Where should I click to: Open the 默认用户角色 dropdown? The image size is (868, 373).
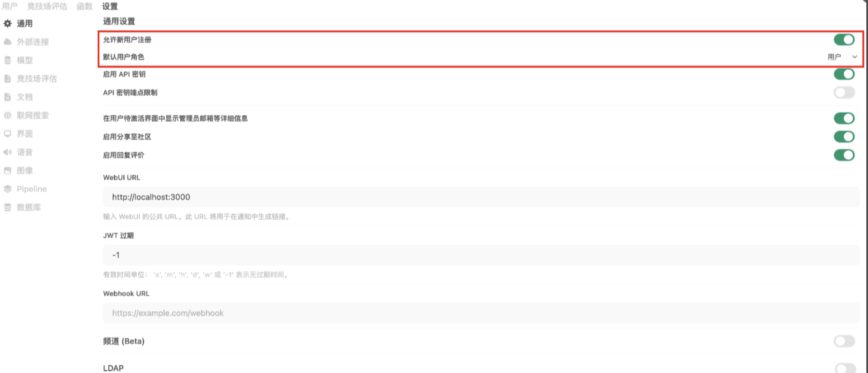tap(842, 57)
